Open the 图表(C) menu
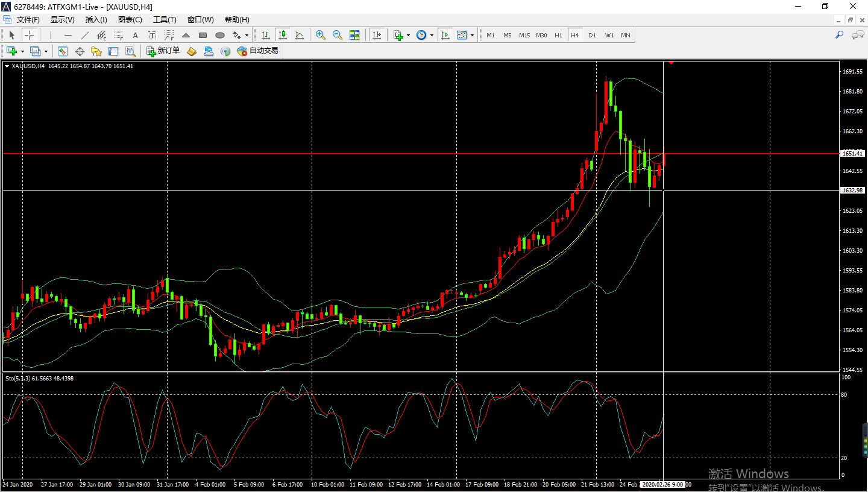This screenshot has width=868, height=492. [130, 20]
